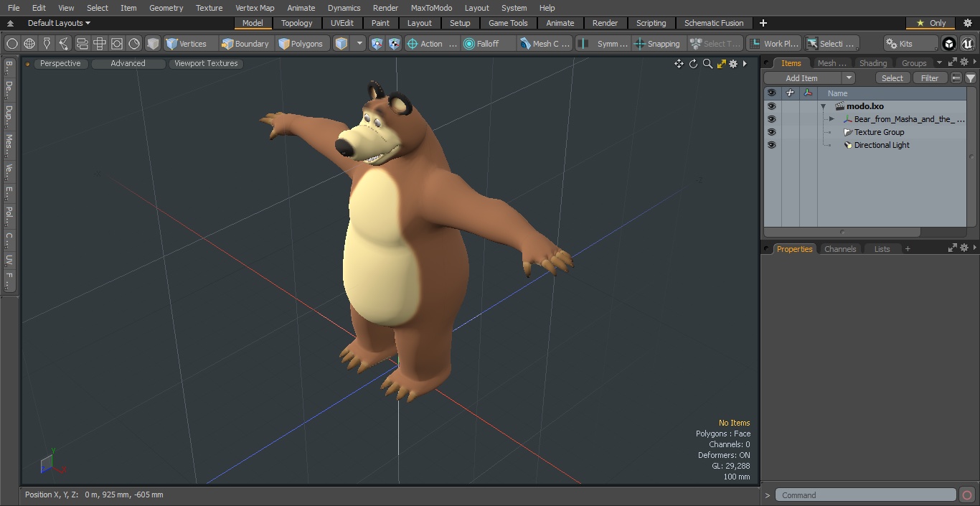Click the viewport zoom magnifier icon
The width and height of the screenshot is (980, 506).
[707, 64]
